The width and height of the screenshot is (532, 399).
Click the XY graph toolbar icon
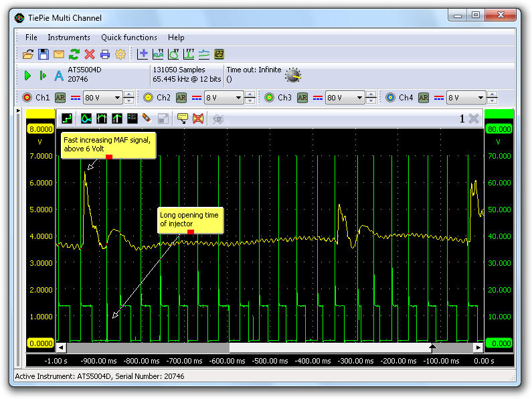tap(173, 54)
